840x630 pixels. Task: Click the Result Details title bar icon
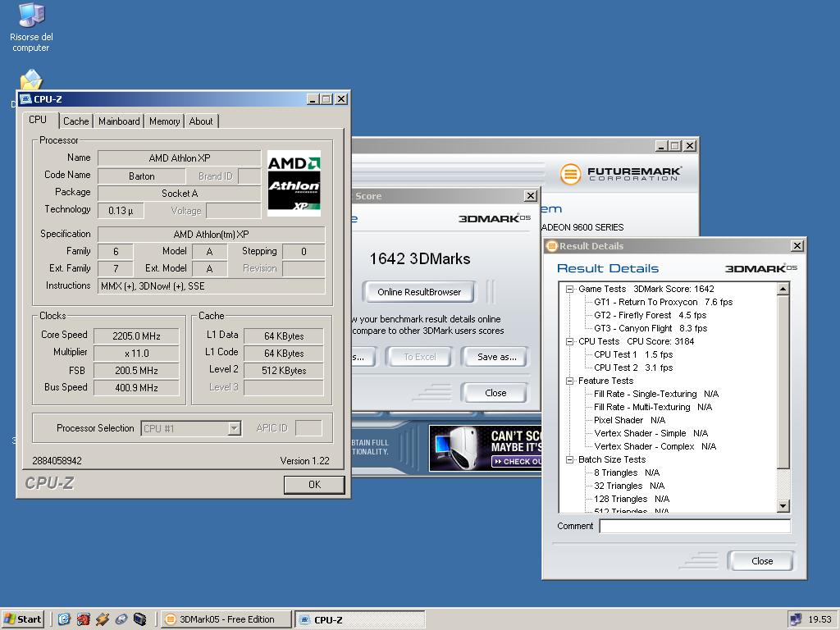[552, 246]
